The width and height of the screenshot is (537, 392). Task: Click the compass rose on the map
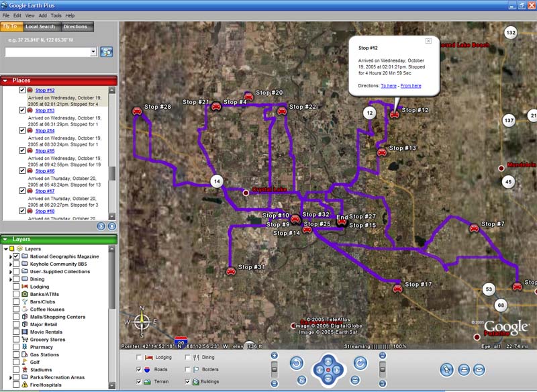[x=142, y=322]
